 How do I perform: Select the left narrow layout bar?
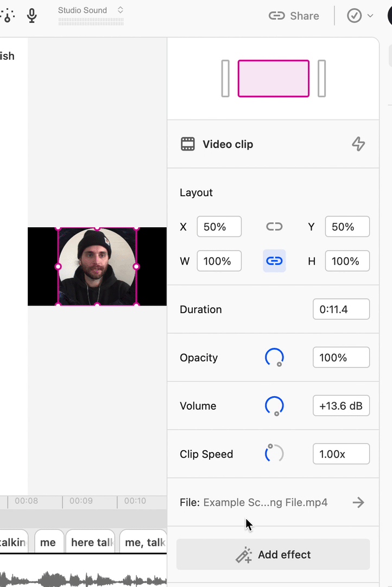coord(225,79)
